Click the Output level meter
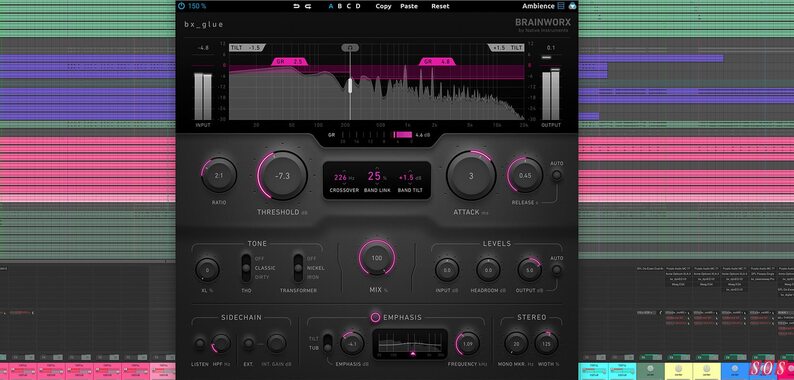 [x=551, y=95]
